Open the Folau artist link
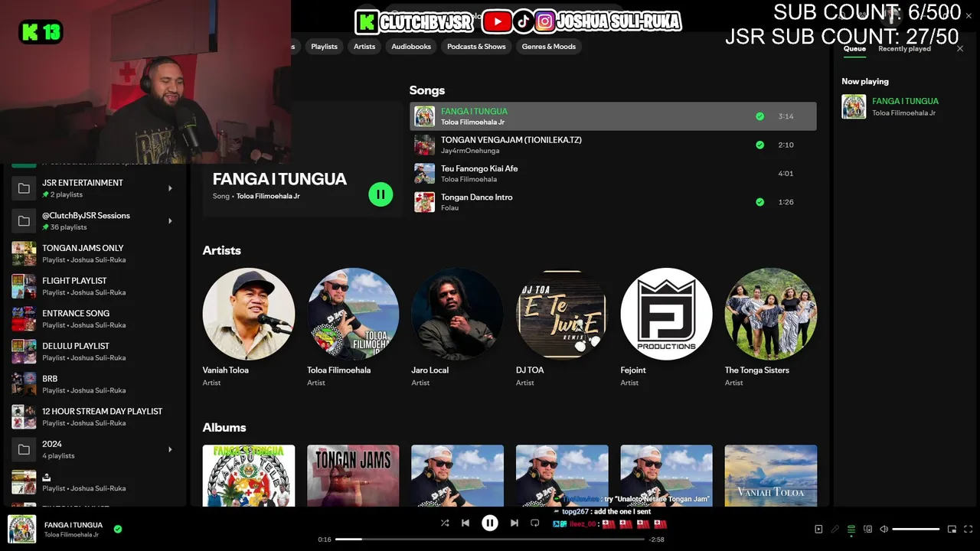Screen dimensions: 980x551 click(449, 208)
